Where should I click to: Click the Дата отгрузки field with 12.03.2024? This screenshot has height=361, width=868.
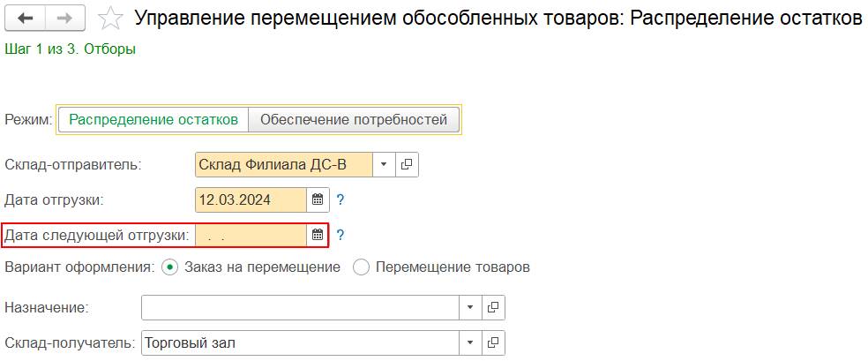point(251,199)
